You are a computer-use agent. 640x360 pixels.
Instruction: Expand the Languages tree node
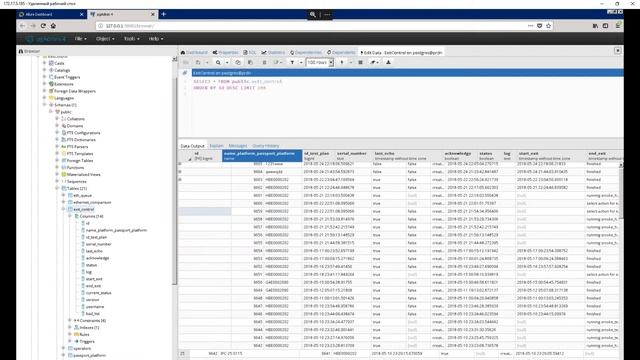coord(44,98)
